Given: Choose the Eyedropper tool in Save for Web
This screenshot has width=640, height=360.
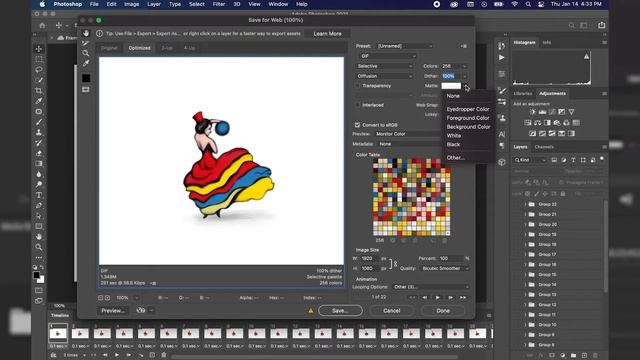Looking at the screenshot, I should click(x=86, y=63).
